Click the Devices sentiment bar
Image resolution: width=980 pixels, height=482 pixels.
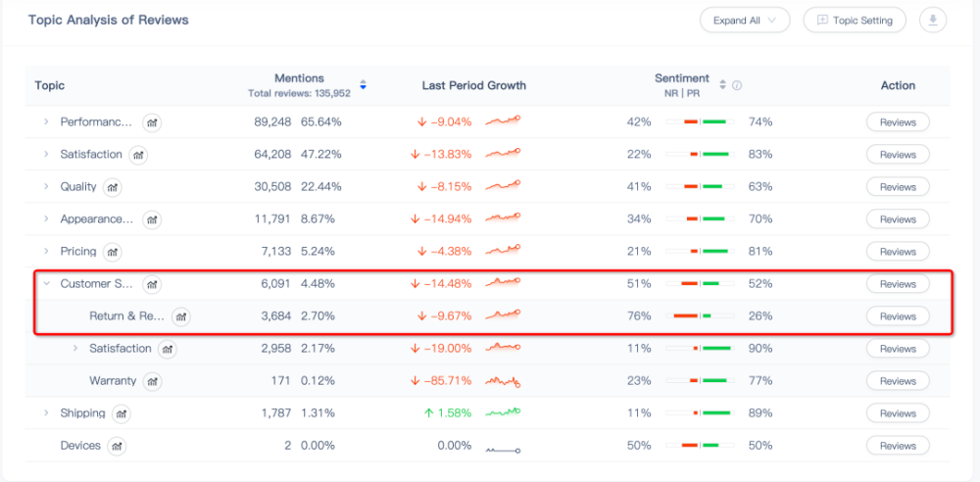click(x=700, y=446)
